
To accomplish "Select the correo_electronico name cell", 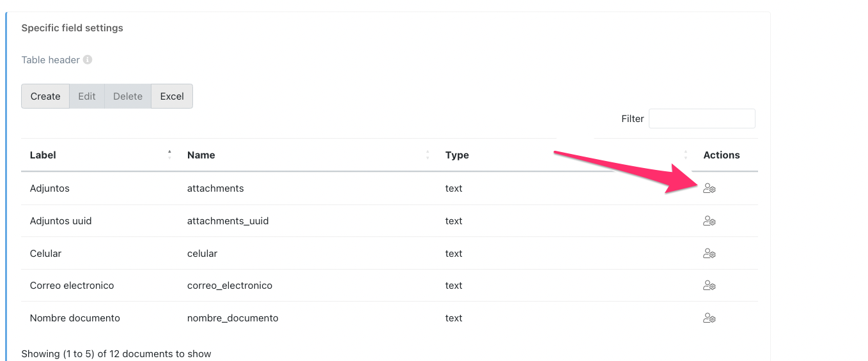I will [229, 286].
